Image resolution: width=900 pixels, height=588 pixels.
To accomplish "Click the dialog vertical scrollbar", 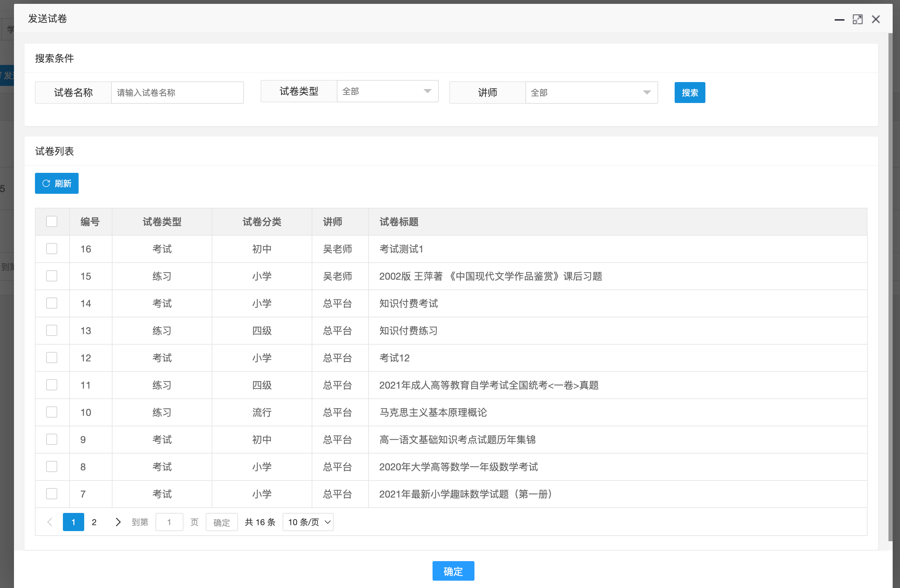I will (x=890, y=287).
